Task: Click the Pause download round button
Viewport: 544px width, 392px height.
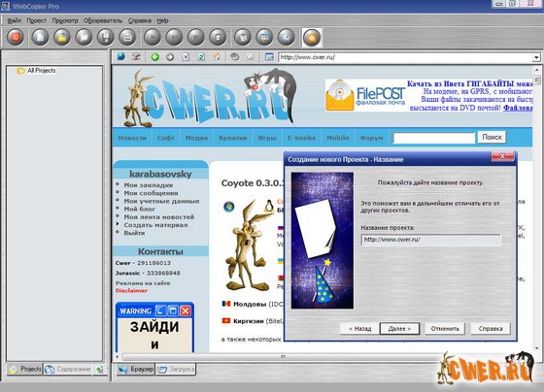Action: (x=174, y=37)
